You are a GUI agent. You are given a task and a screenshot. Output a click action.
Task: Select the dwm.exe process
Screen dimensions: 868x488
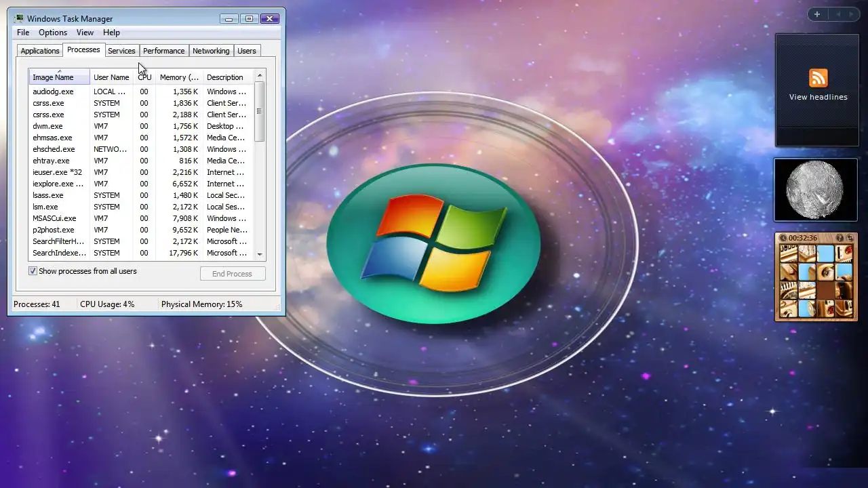[141, 126]
